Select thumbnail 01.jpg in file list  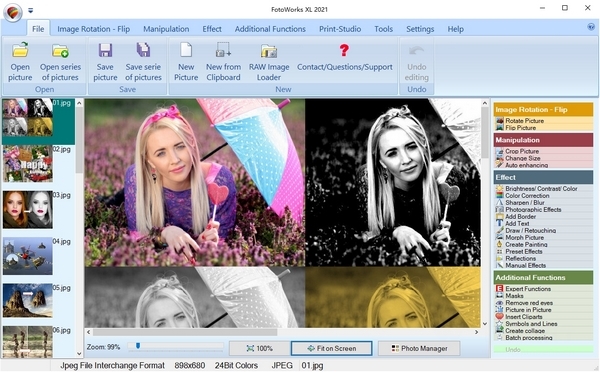click(x=28, y=117)
